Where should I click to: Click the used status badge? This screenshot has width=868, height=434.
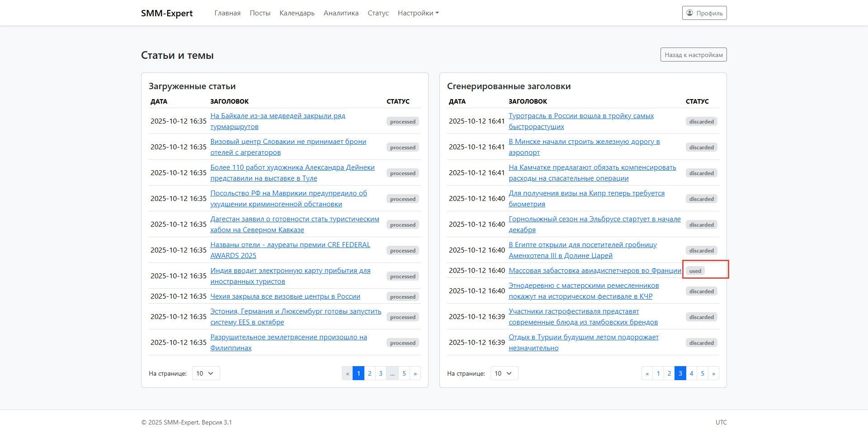695,271
